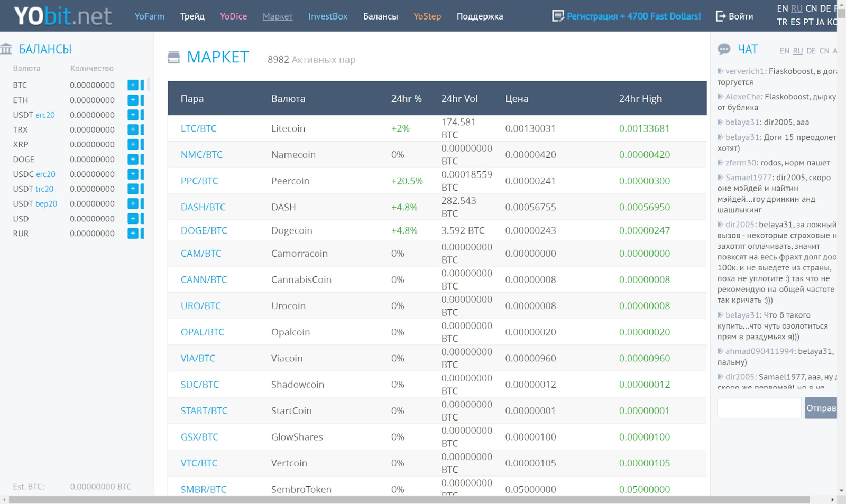This screenshot has height=504, width=846.
Task: Open the PPC/BTC pair
Action: click(x=199, y=181)
